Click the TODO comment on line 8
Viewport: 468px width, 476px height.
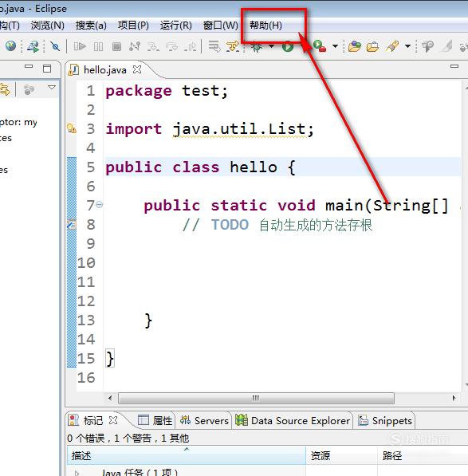click(x=277, y=225)
